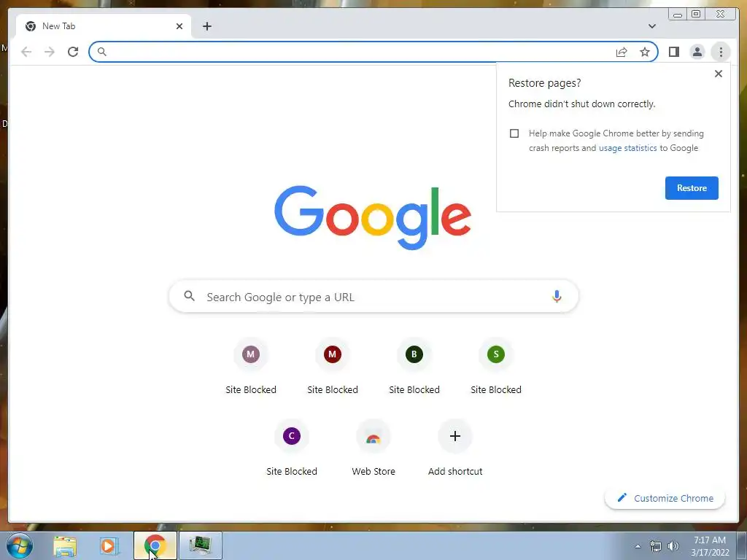Launch Windows Media Player from taskbar
747x560 pixels.
pyautogui.click(x=109, y=546)
